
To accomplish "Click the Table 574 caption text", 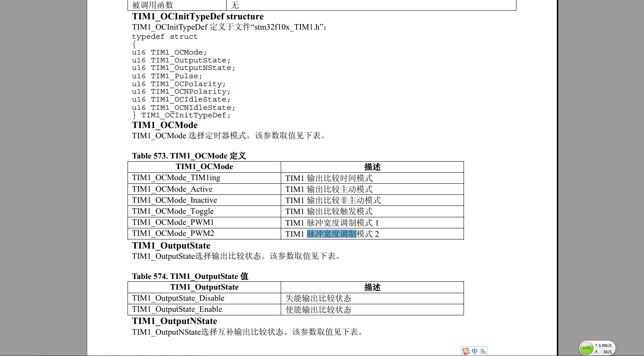I will (x=190, y=276).
